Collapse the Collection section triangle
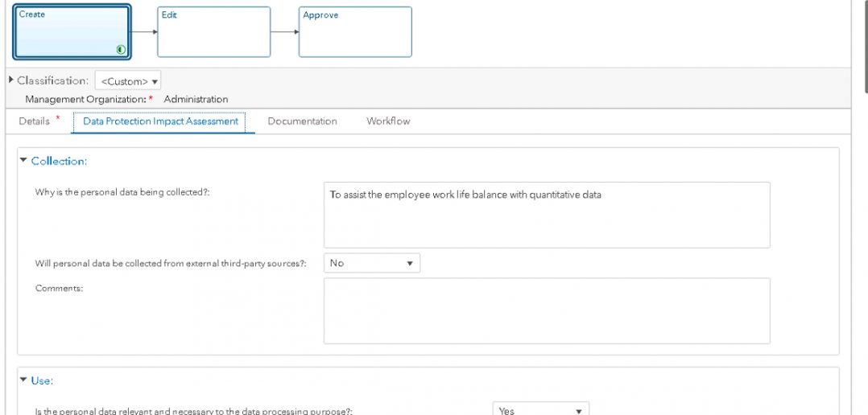Image resolution: width=868 pixels, height=415 pixels. click(23, 161)
